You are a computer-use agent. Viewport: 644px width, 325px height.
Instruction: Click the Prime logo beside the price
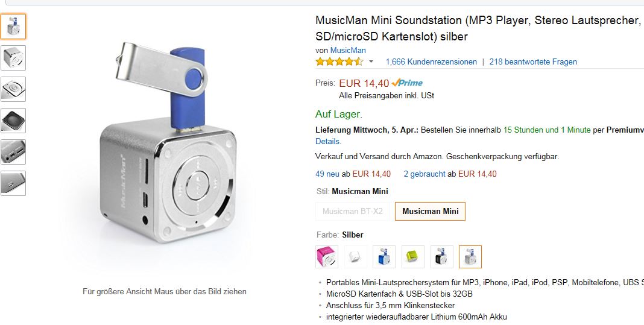tap(407, 83)
